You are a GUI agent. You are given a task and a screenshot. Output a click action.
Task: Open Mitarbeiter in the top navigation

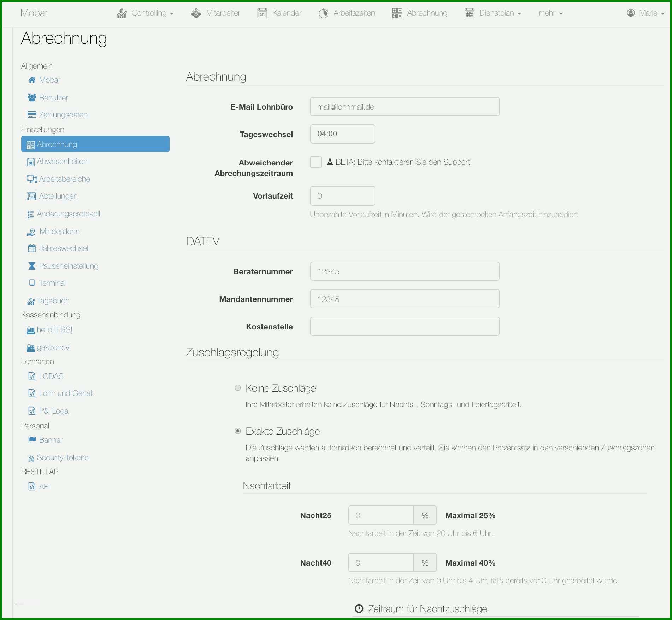216,13
